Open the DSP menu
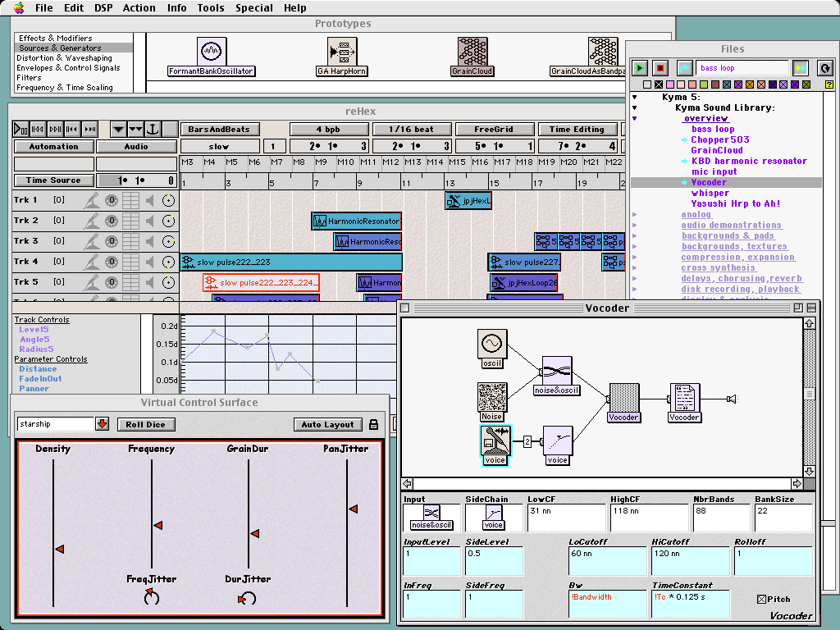Viewport: 840px width, 630px height. coord(103,8)
